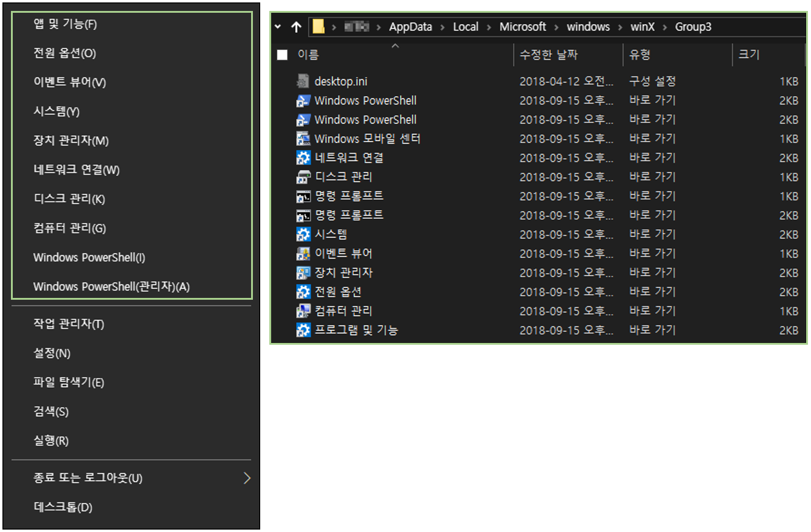Expand the chevron after winX in address bar
The image size is (811, 532).
(664, 27)
